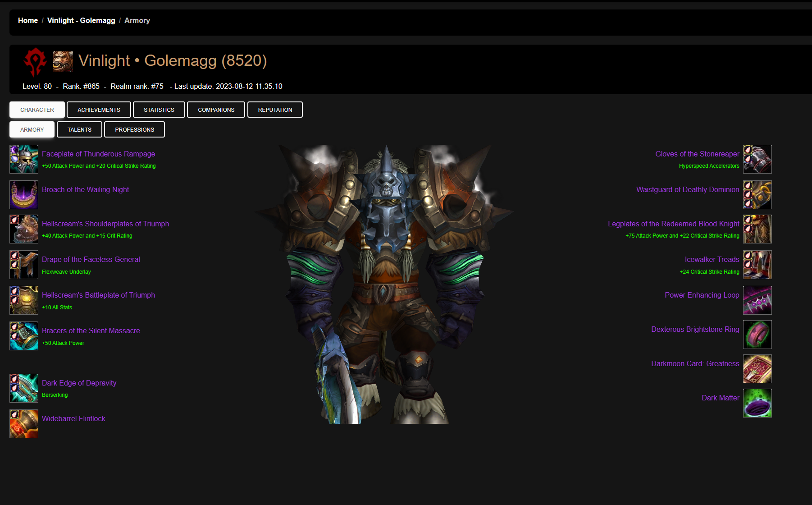
Task: Go to Home via breadcrumb
Action: 28,21
